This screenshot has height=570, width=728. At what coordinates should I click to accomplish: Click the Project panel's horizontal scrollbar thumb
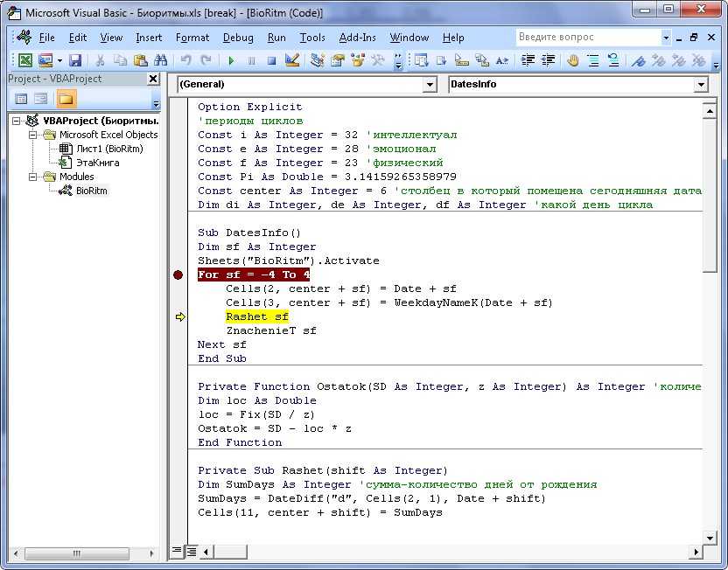pos(77,553)
